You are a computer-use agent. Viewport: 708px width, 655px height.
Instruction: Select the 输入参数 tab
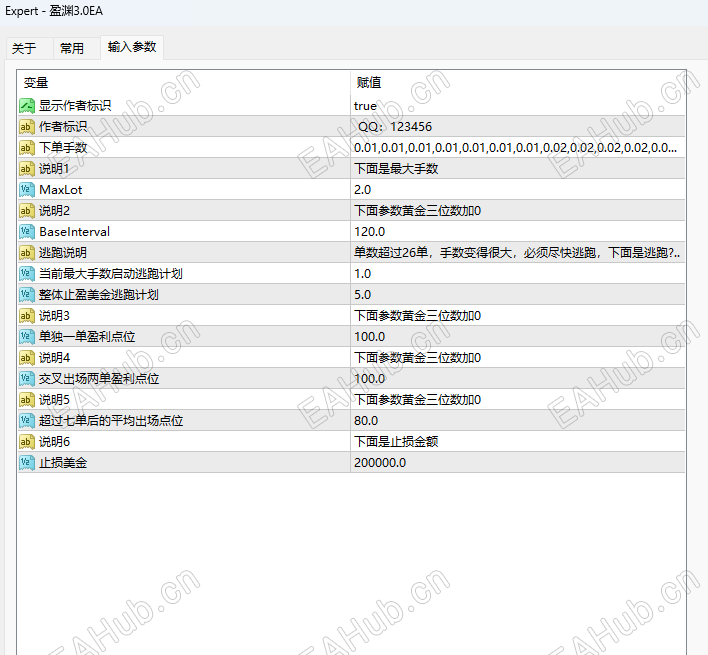[x=132, y=46]
